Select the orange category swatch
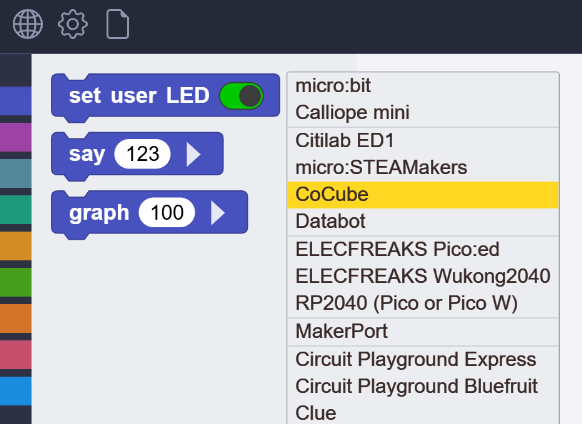This screenshot has width=582, height=424. click(16, 319)
